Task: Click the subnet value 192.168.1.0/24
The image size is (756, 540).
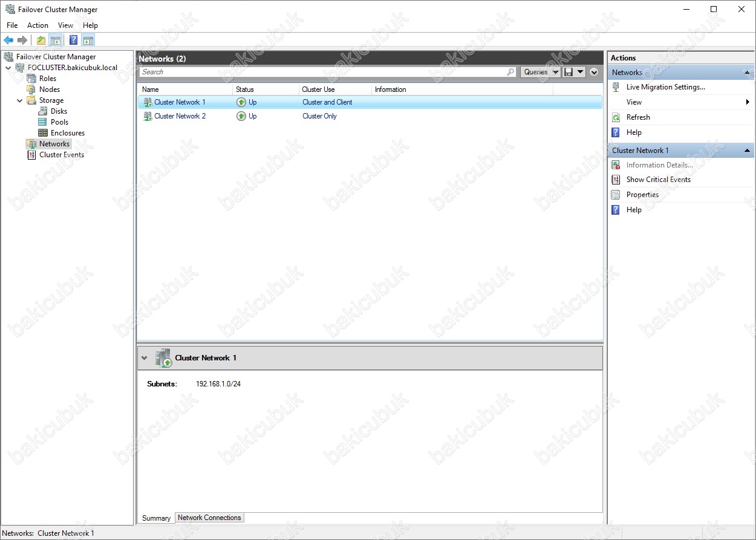Action: 218,384
